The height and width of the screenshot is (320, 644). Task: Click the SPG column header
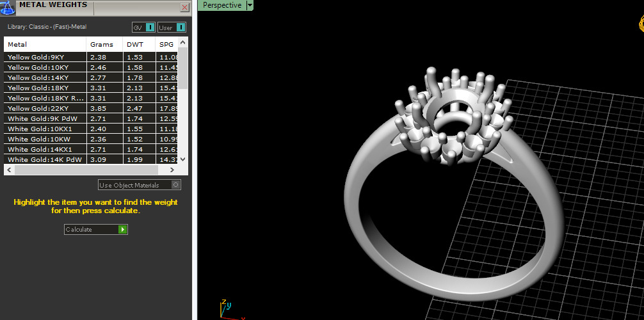(x=167, y=44)
